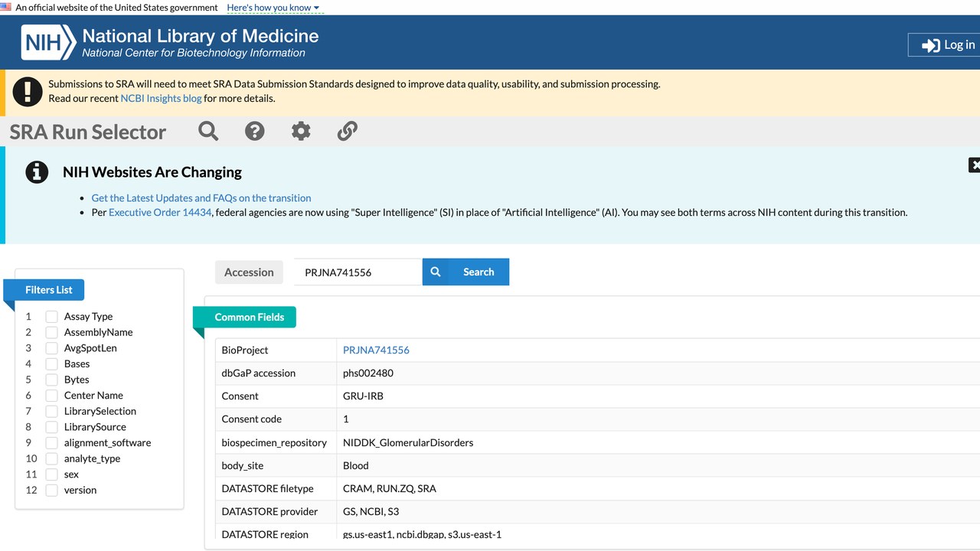
Task: Expand the Here's how you know dropdown
Action: click(273, 8)
